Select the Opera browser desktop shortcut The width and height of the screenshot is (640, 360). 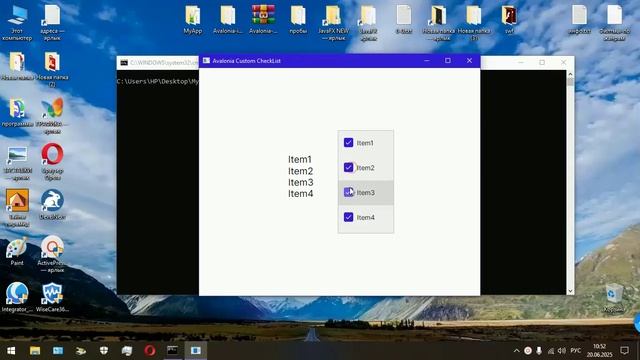[x=52, y=162]
